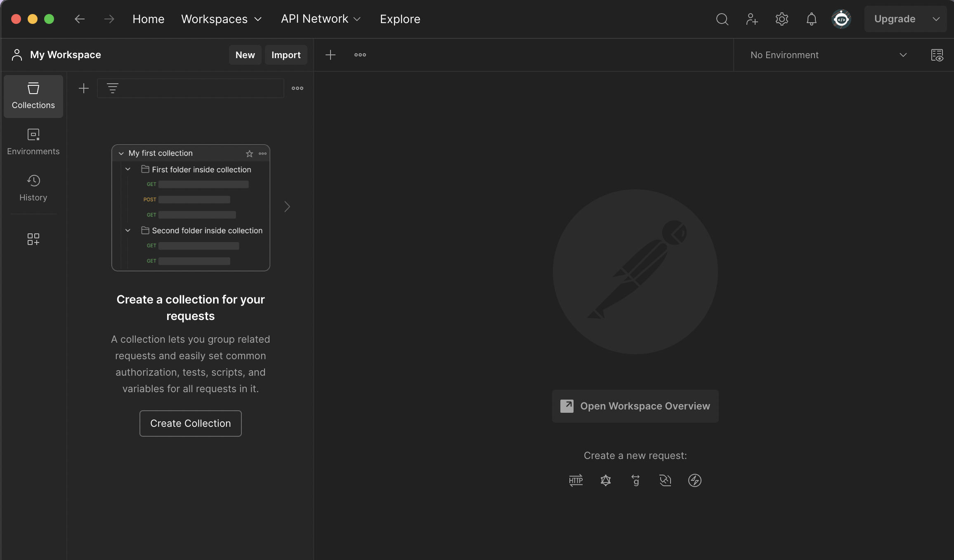Screen dimensions: 954x560
Task: Open the API Network dropdown
Action: [x=321, y=19]
